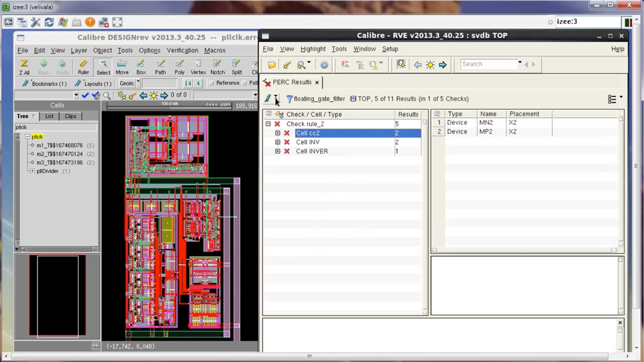Select the Ruler tool

pos(83,67)
